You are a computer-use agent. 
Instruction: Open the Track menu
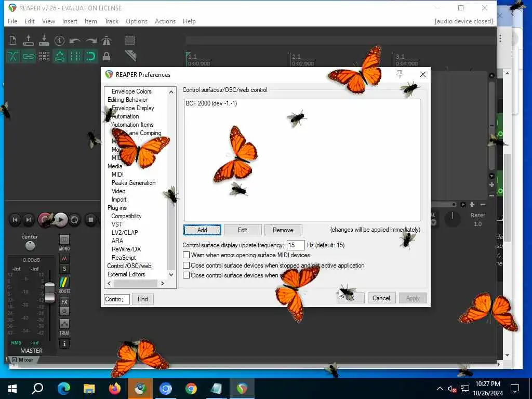click(x=111, y=21)
